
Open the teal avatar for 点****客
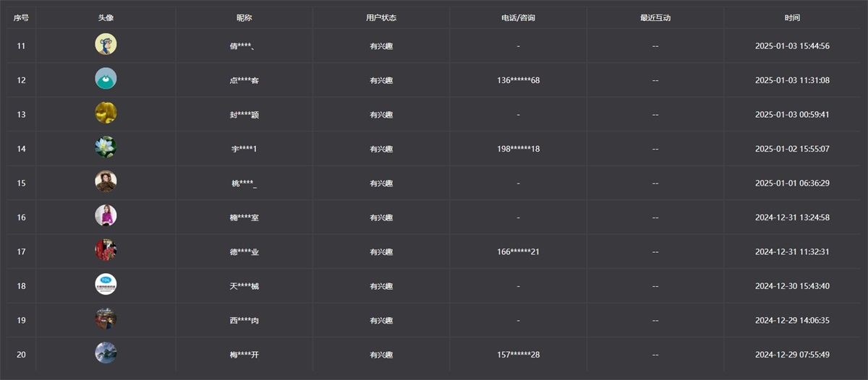point(106,79)
